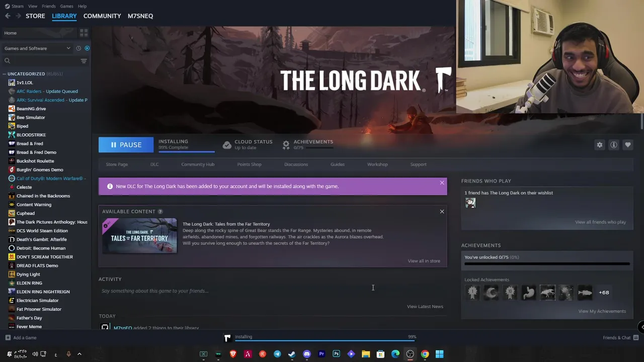Image resolution: width=644 pixels, height=362 pixels.
Task: Click the library search magnifier icon
Action: (7, 61)
